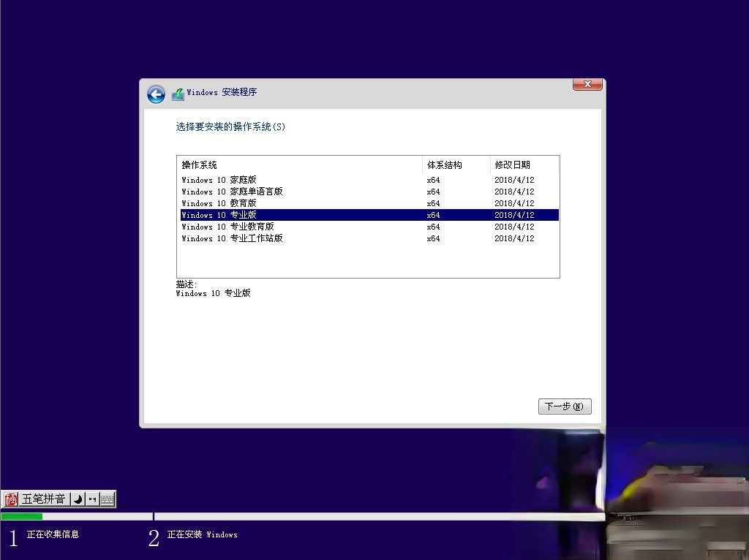Image resolution: width=749 pixels, height=560 pixels.
Task: Click the Windows Setup icon in title bar
Action: click(x=178, y=94)
